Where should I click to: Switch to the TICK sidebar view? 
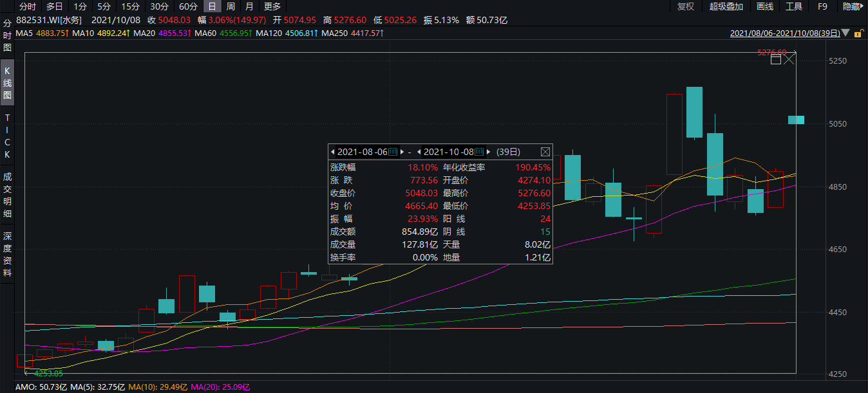[x=7, y=136]
